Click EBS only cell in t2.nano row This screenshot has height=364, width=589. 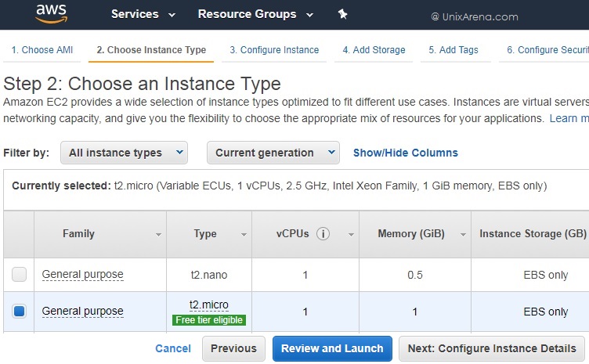click(545, 275)
